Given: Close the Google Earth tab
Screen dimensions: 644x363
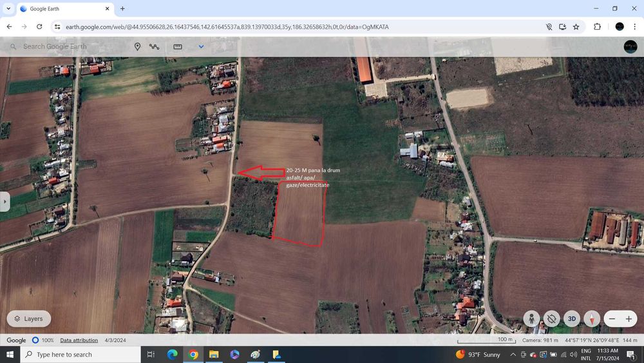Looking at the screenshot, I should tap(107, 8).
